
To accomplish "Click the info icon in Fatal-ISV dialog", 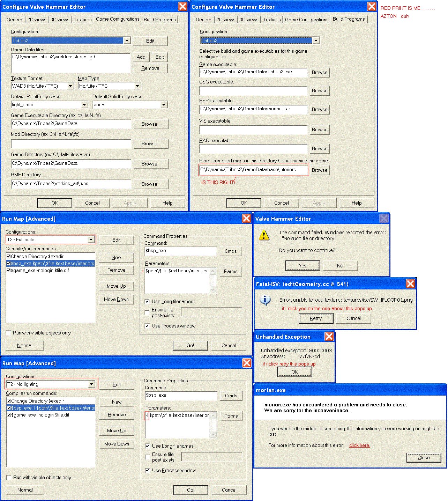I will [x=265, y=300].
